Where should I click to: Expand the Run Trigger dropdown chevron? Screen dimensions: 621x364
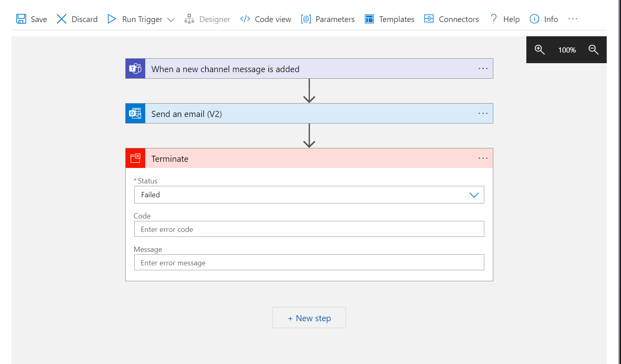click(x=171, y=19)
